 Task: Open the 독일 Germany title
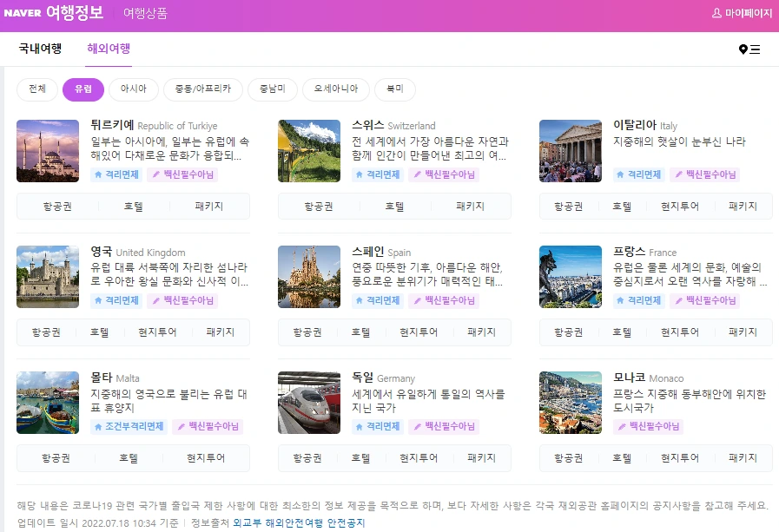383,378
